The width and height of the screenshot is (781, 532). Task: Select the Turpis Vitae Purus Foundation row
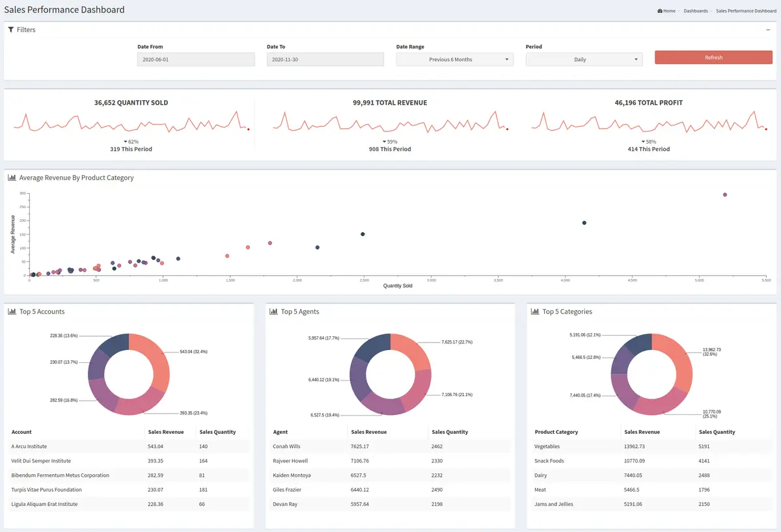130,490
